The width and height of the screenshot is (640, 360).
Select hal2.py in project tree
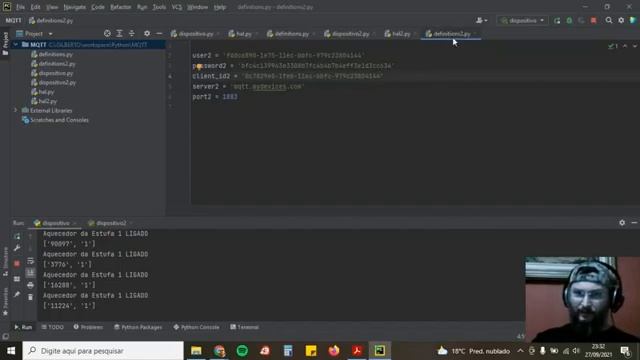[48, 101]
